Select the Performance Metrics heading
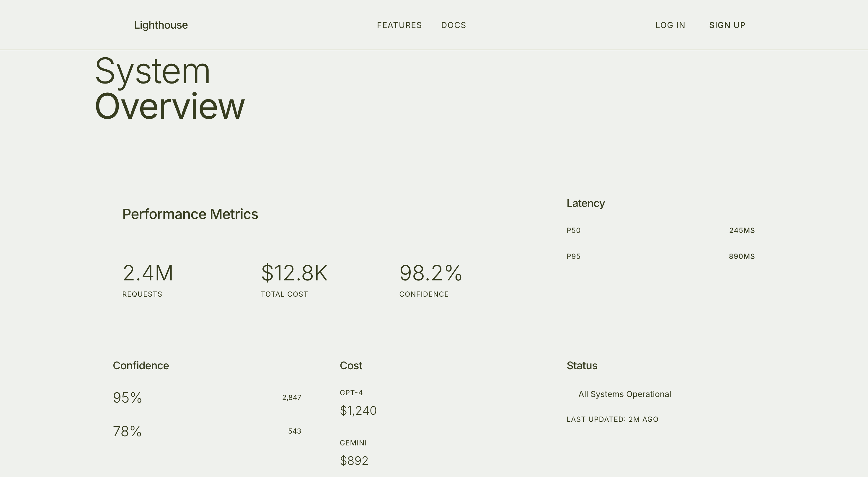Screen dimensions: 868x477 point(190,214)
